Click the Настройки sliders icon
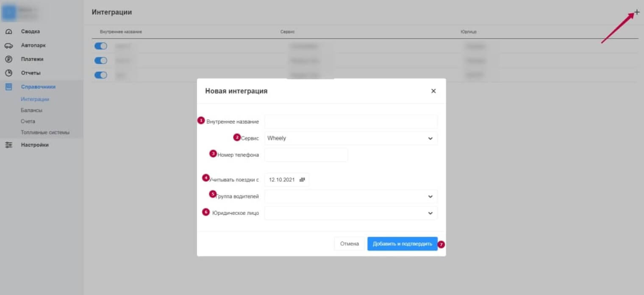The image size is (644, 295). point(8,145)
